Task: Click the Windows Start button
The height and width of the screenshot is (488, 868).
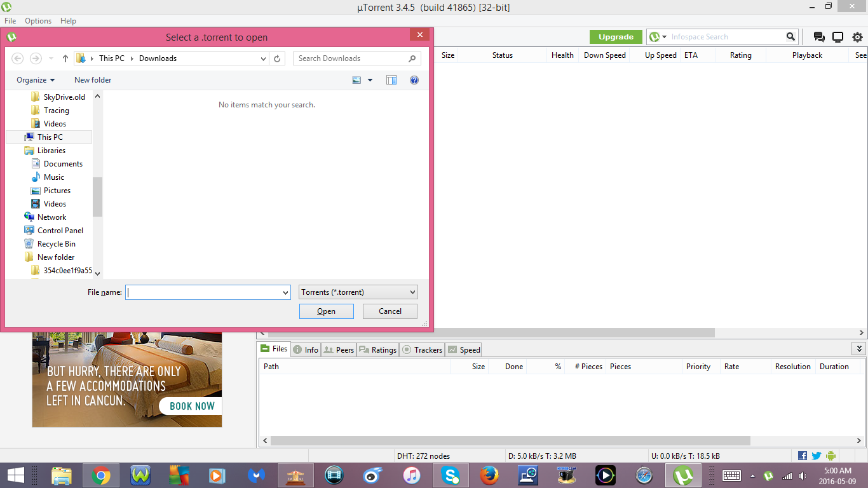Action: click(15, 475)
